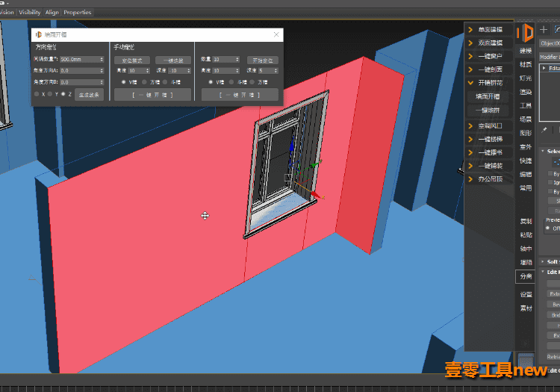The width and height of the screenshot is (560, 392).
Task: Select the X axis radio button
Action: tap(37, 94)
